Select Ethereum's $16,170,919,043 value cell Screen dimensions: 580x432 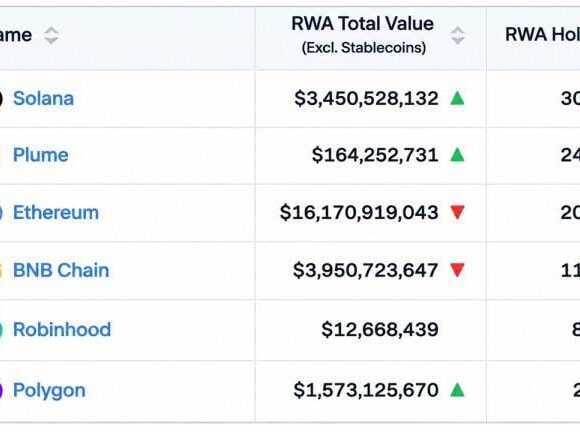pos(371,213)
